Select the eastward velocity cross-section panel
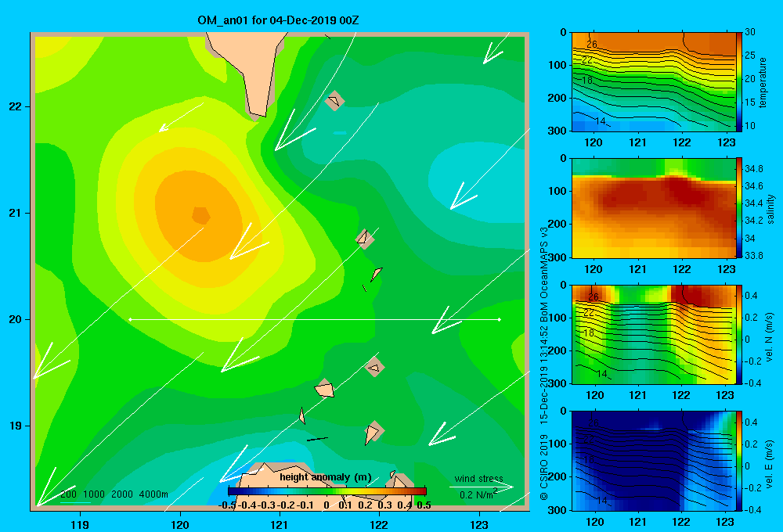The height and width of the screenshot is (532, 783). pos(654,461)
